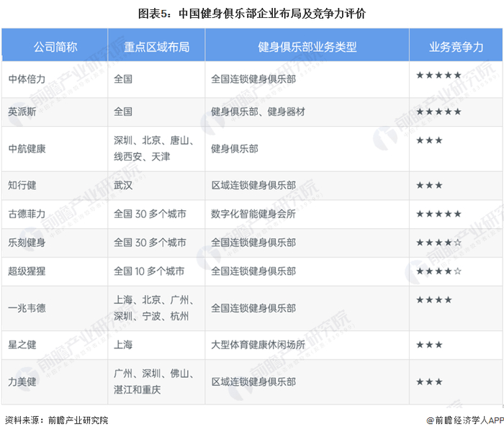Click 区域连锁健身俱乐部 in 知行健 row
The image size is (504, 434).
click(253, 186)
